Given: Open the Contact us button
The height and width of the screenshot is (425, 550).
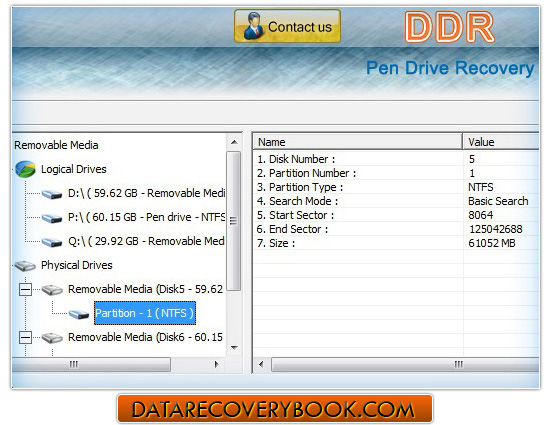Looking at the screenshot, I should 287,26.
